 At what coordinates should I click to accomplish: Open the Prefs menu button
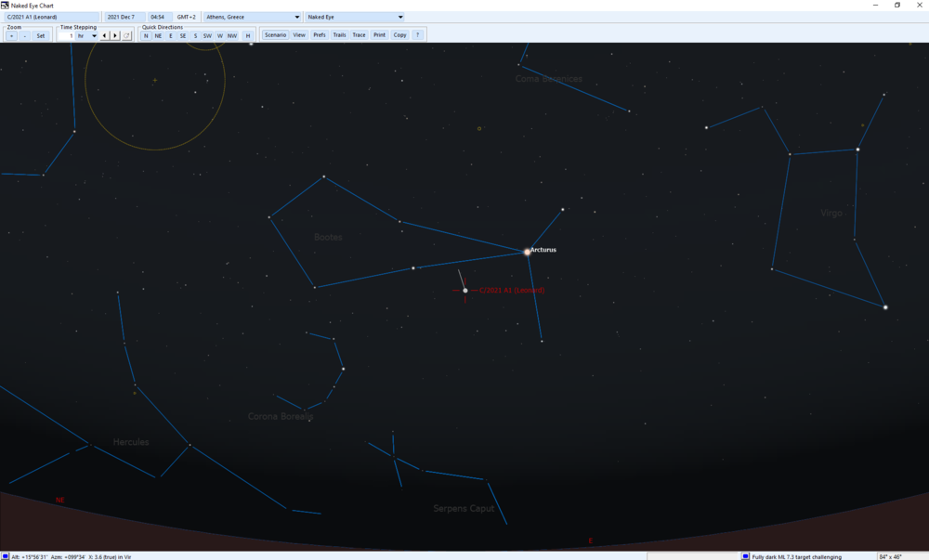coord(320,35)
